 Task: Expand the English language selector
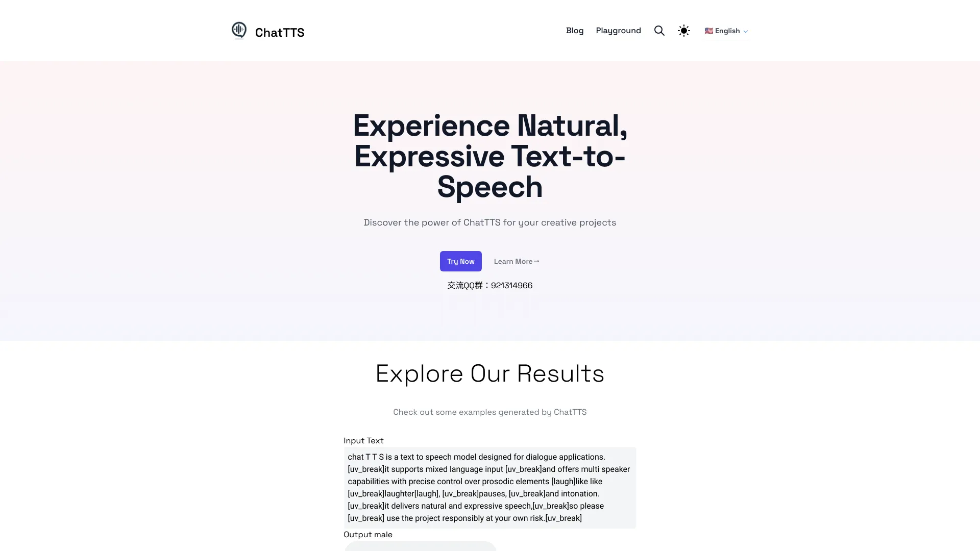[x=726, y=30]
